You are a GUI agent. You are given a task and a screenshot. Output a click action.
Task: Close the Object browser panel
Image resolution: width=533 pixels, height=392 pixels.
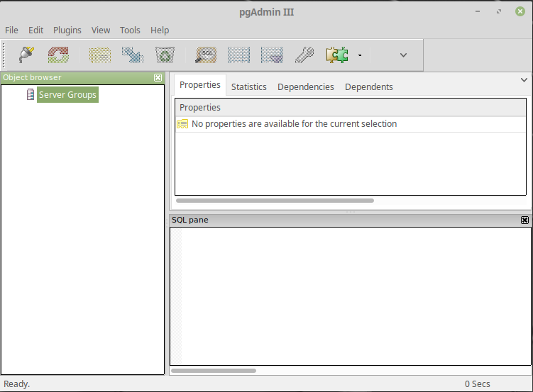(x=158, y=78)
